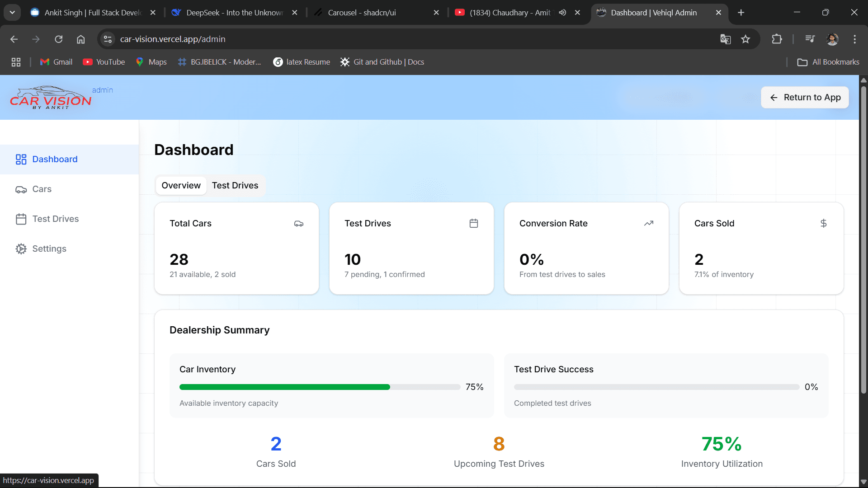Open the extensions puzzle icon
This screenshot has width=868, height=488.
777,39
